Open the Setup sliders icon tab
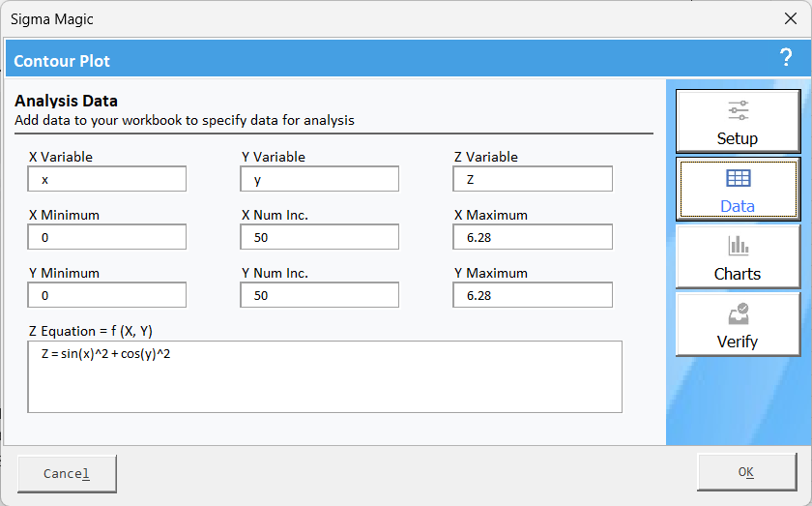This screenshot has width=812, height=506. [x=738, y=110]
